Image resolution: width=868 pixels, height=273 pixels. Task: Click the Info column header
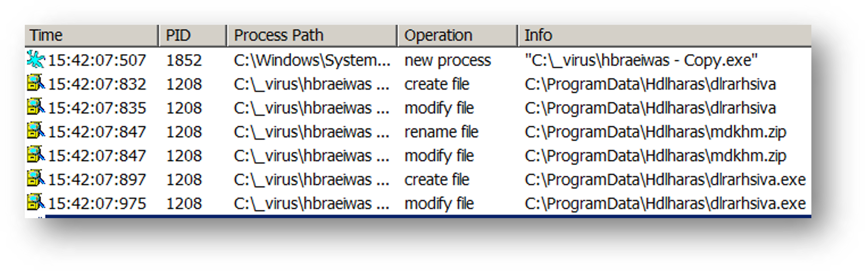coord(664,35)
